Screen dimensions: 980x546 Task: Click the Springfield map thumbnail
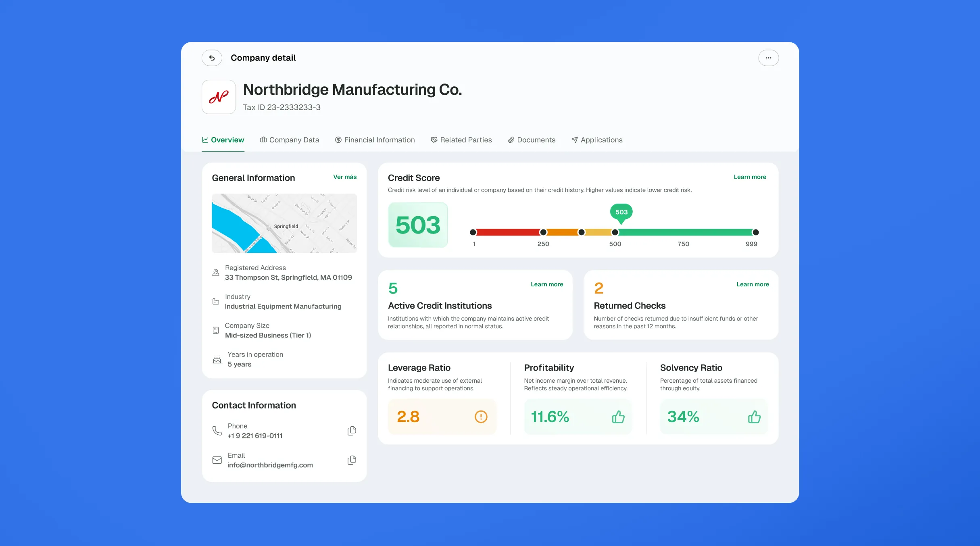(284, 223)
